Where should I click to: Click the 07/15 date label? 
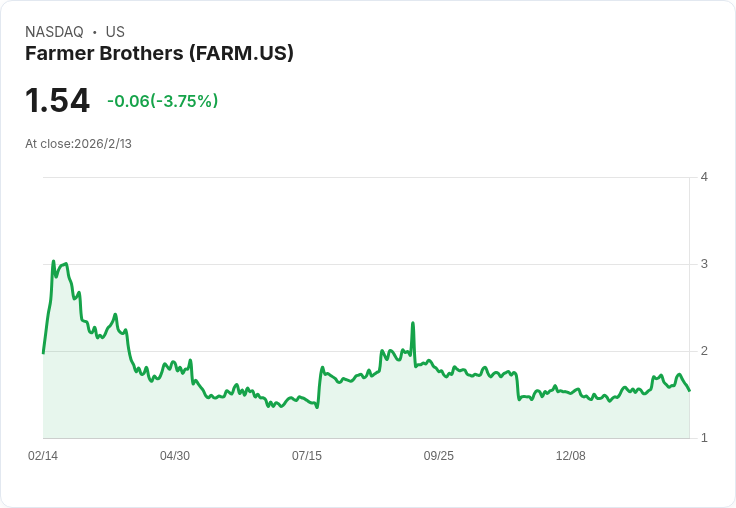[307, 456]
